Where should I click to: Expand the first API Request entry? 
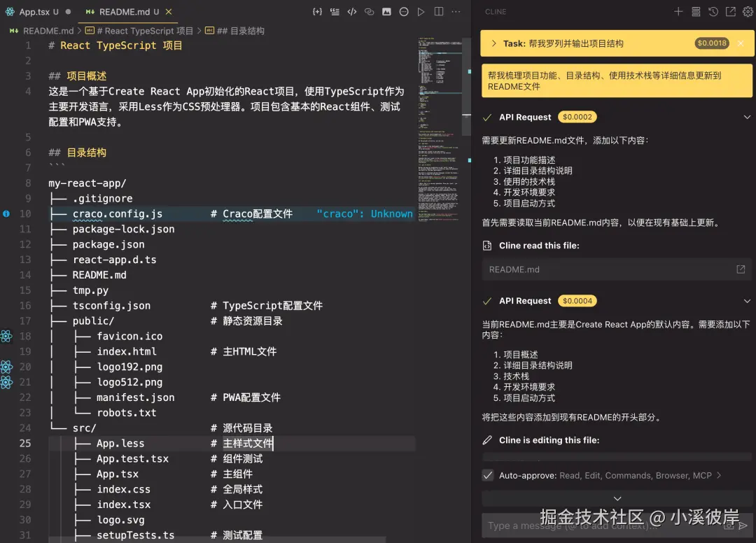[747, 117]
